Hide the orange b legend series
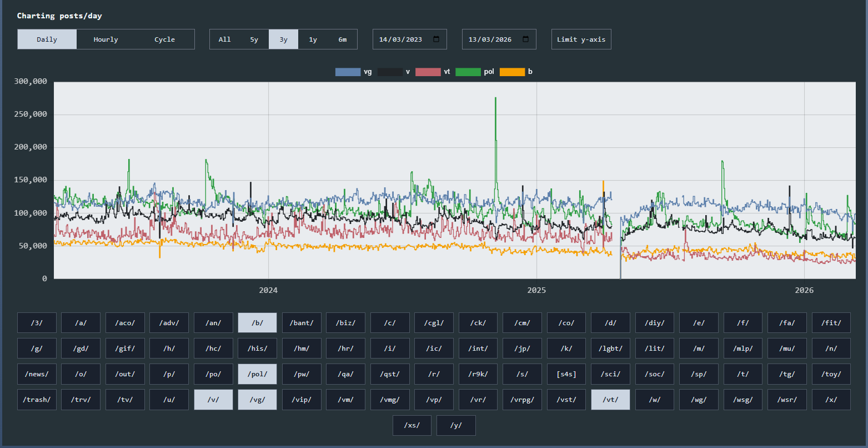The width and height of the screenshot is (868, 448). click(516, 72)
